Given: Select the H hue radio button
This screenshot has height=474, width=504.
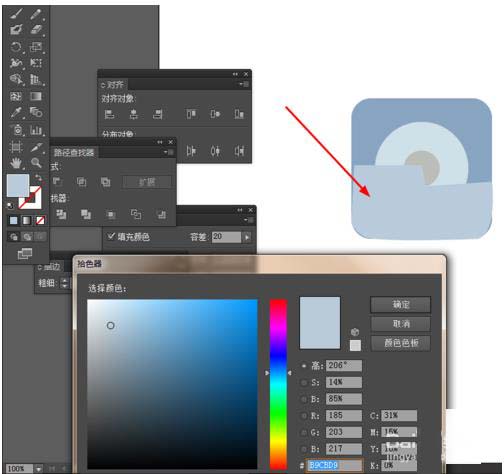Looking at the screenshot, I should tap(304, 366).
